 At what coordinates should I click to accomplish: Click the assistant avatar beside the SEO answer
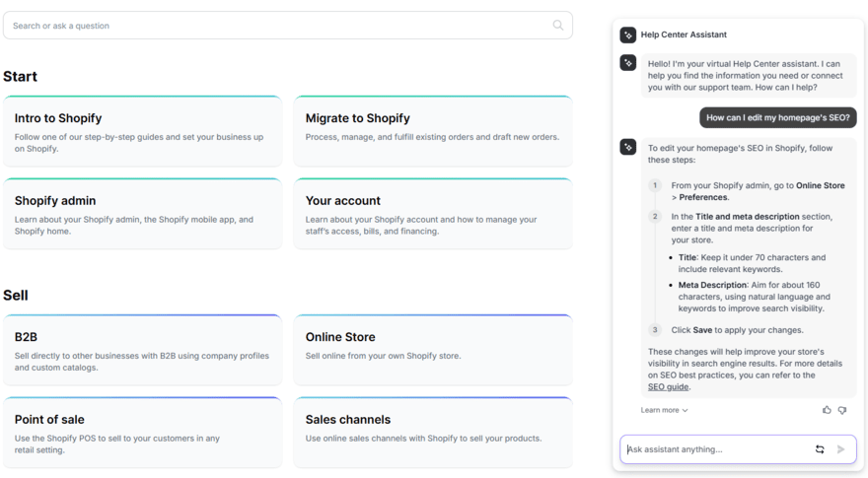tap(627, 147)
